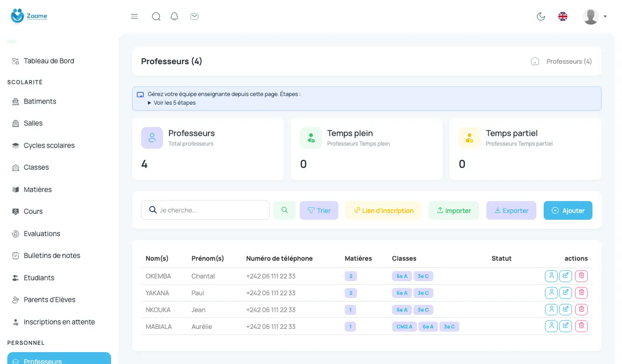
Task: Open the user avatar dropdown
Action: click(x=595, y=17)
